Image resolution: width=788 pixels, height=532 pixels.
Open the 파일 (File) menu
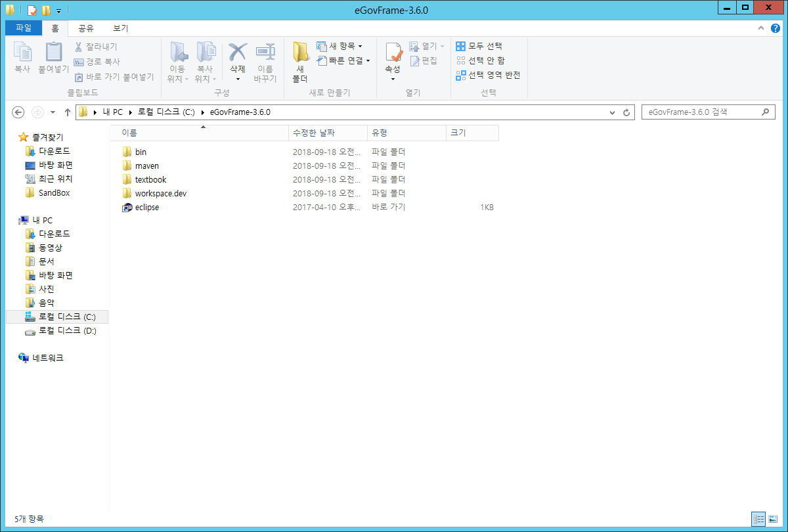[23, 28]
